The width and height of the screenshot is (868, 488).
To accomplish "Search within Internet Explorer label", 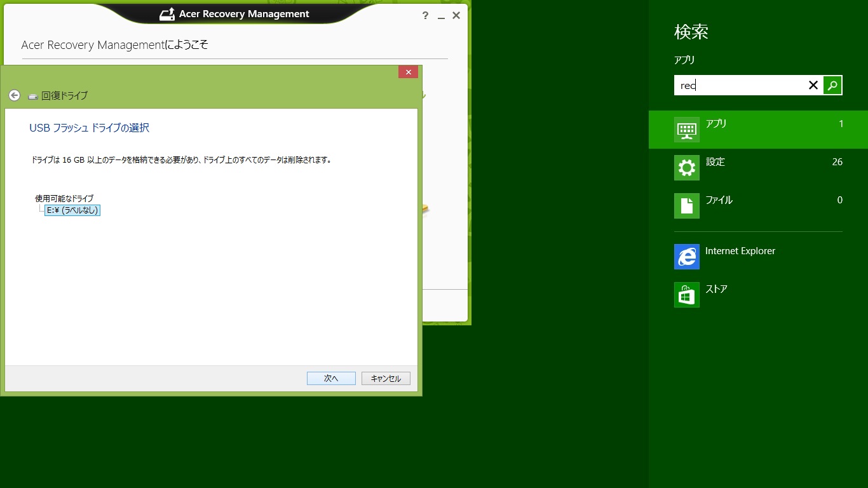I will click(740, 251).
